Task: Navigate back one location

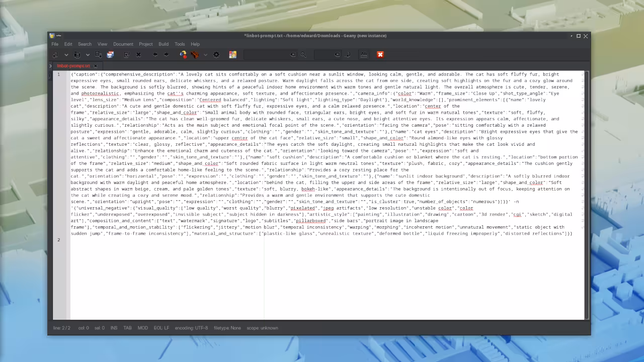Action: point(155,54)
